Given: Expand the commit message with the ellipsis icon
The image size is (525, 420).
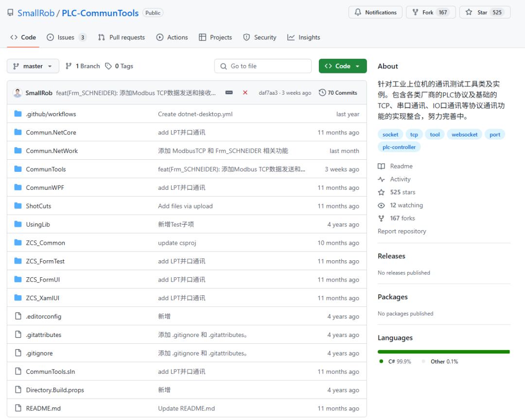Looking at the screenshot, I should coord(228,92).
